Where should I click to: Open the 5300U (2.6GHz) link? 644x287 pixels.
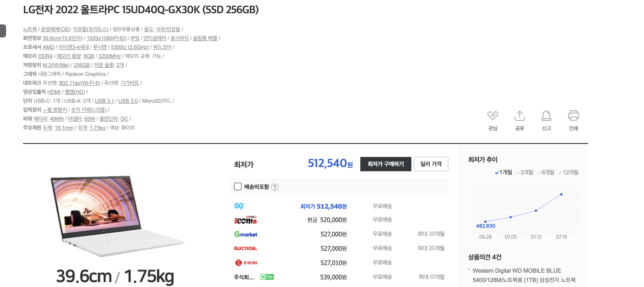(x=130, y=47)
